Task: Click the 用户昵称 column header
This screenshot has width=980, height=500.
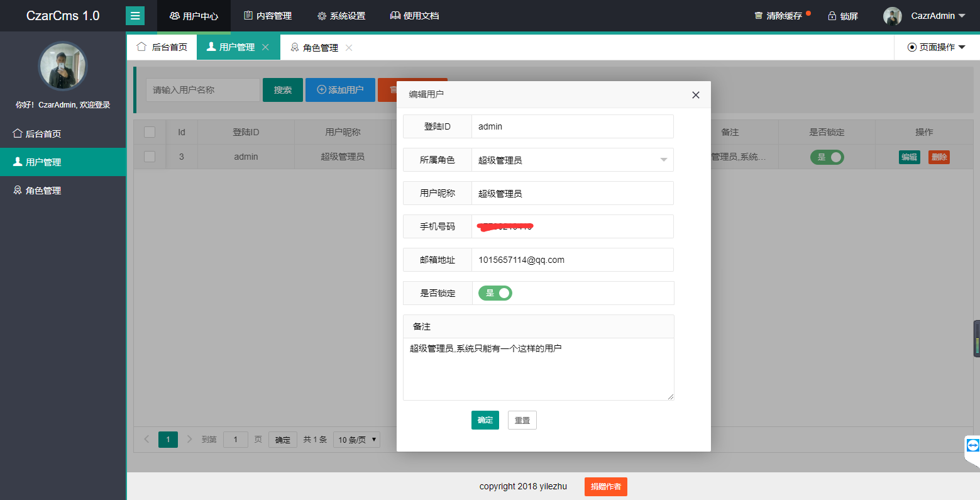Action: tap(343, 132)
